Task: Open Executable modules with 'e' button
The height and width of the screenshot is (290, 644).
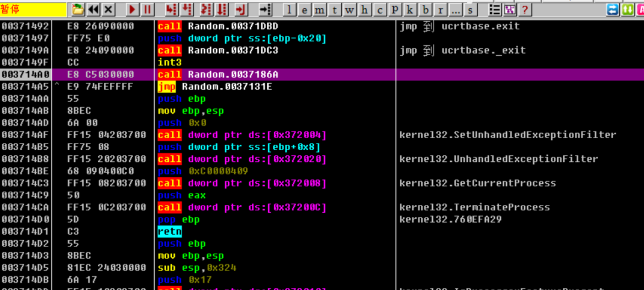Action: click(x=305, y=10)
